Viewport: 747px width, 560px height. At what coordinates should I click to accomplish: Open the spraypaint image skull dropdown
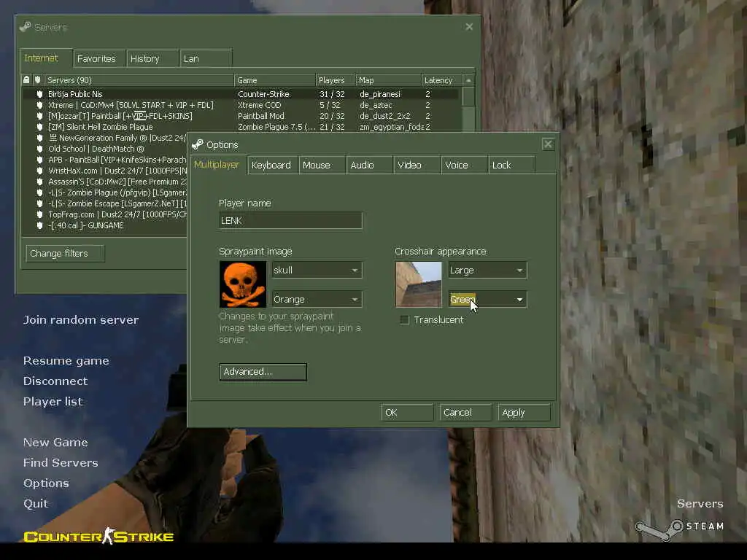click(317, 270)
